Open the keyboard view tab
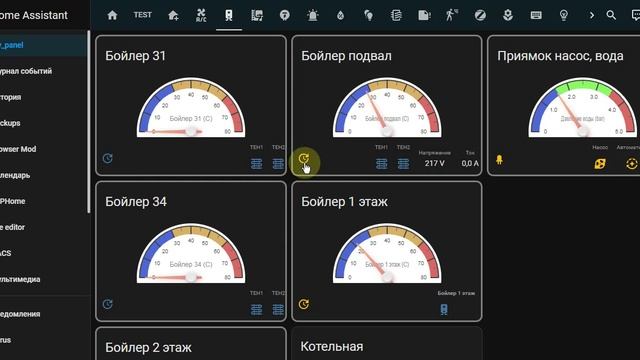Image resolution: width=640 pixels, height=360 pixels. pos(536,16)
